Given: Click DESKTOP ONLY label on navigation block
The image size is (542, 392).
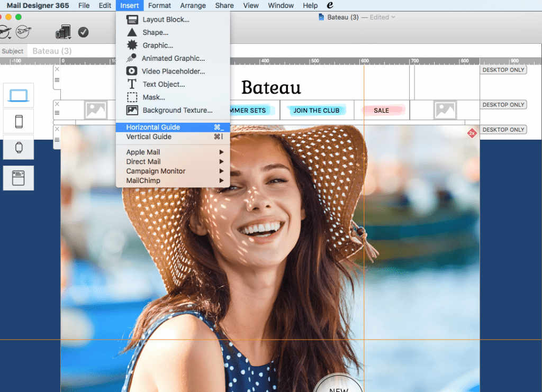Looking at the screenshot, I should (x=503, y=105).
